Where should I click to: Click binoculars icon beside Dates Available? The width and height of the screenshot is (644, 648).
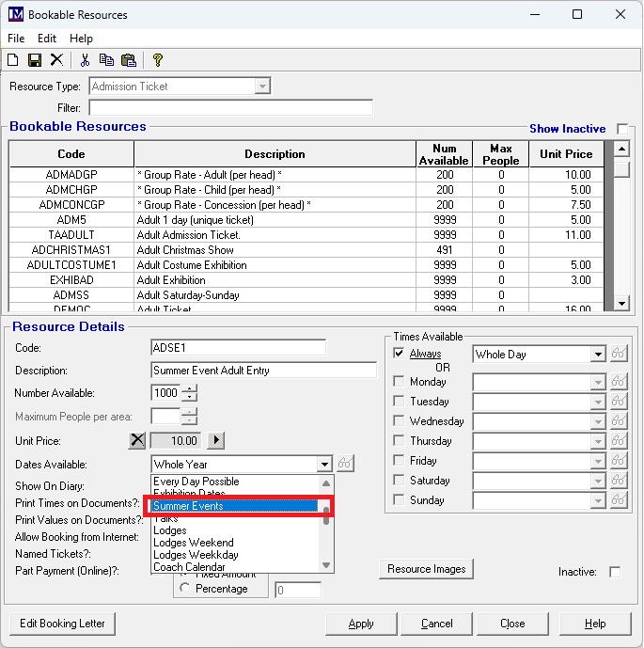click(x=346, y=464)
